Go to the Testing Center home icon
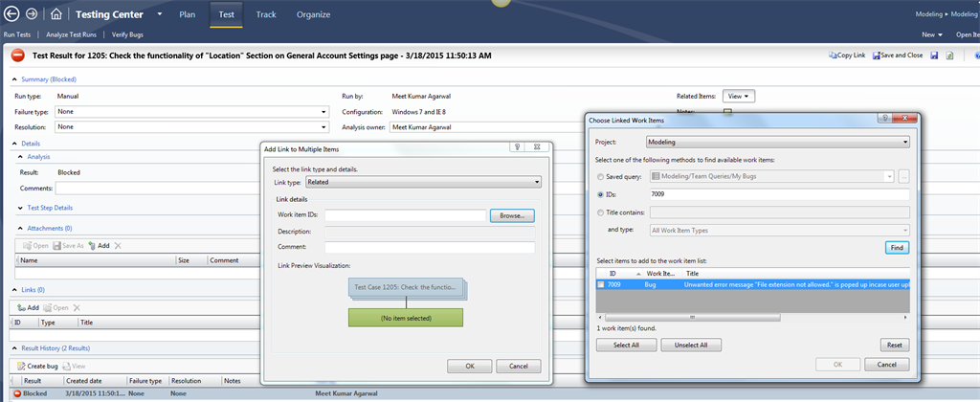The image size is (980, 402). point(56,14)
